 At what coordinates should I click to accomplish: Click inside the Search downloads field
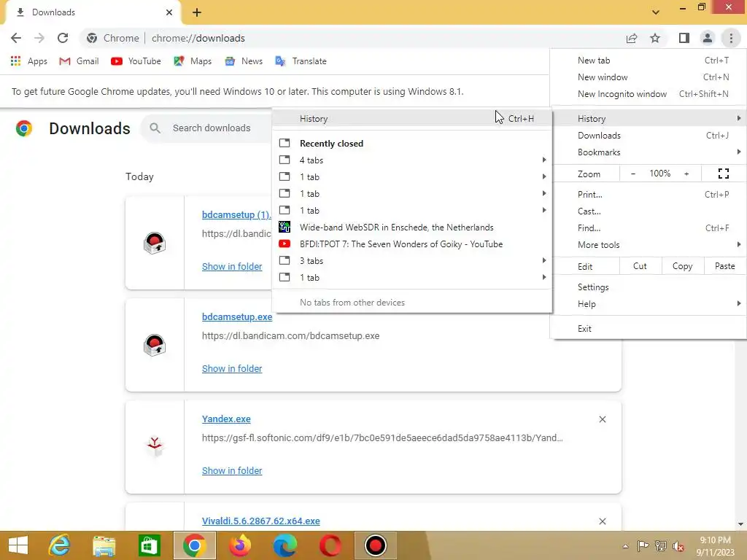207,128
